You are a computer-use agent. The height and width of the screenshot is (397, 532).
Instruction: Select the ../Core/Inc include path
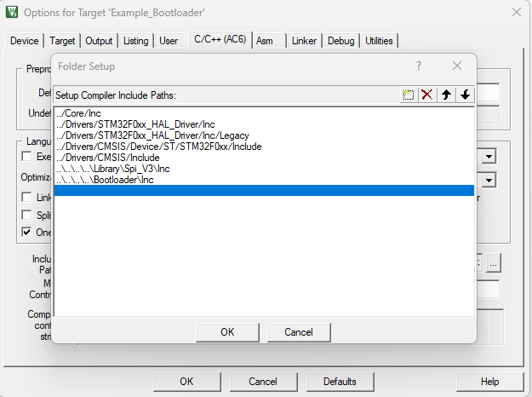(x=80, y=113)
